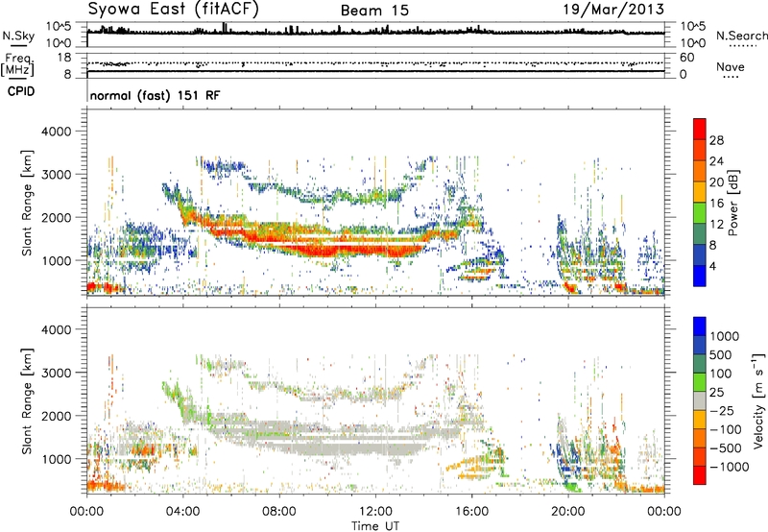The width and height of the screenshot is (768, 532).
Task: Click the "16:00" time axis label
Action: [x=472, y=512]
